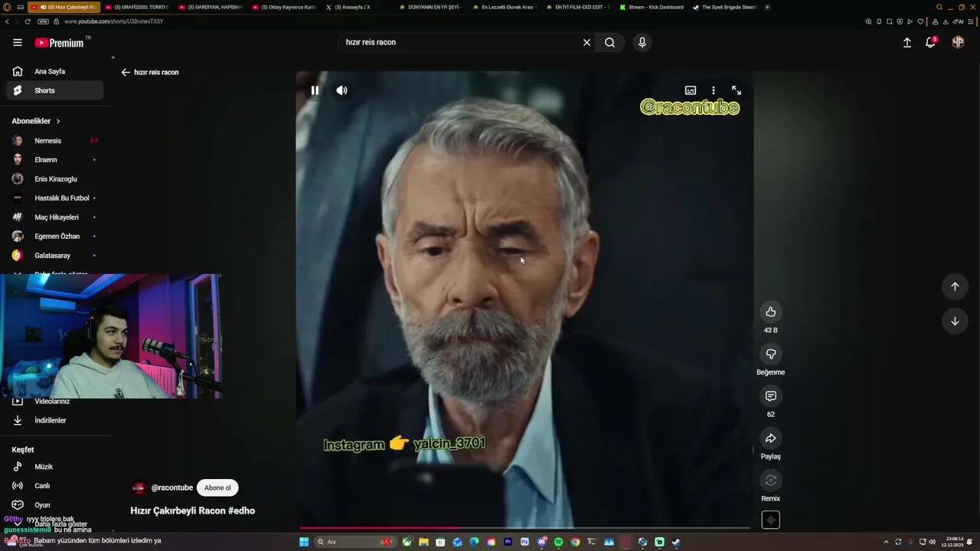This screenshot has width=980, height=551.
Task: Expand the system tray hidden icons chevron
Action: click(886, 542)
